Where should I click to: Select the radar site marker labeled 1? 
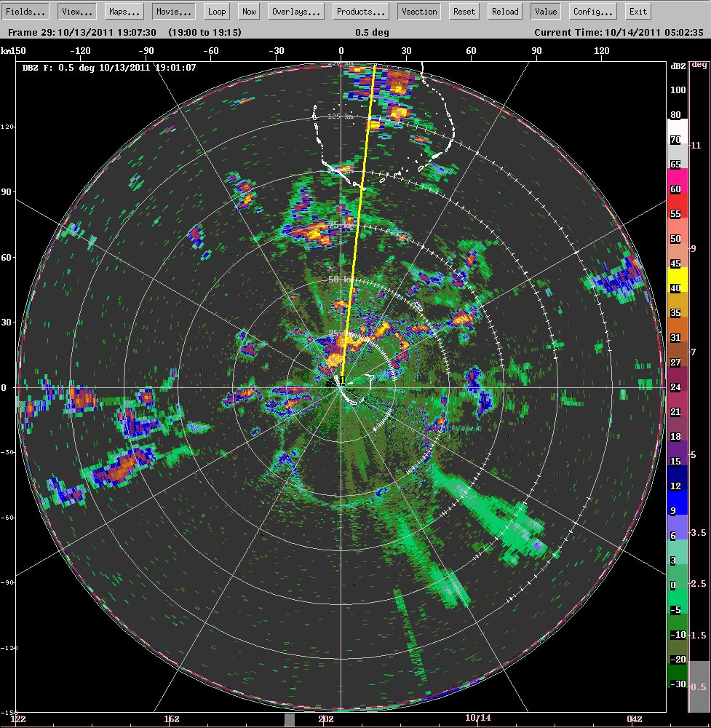(343, 381)
